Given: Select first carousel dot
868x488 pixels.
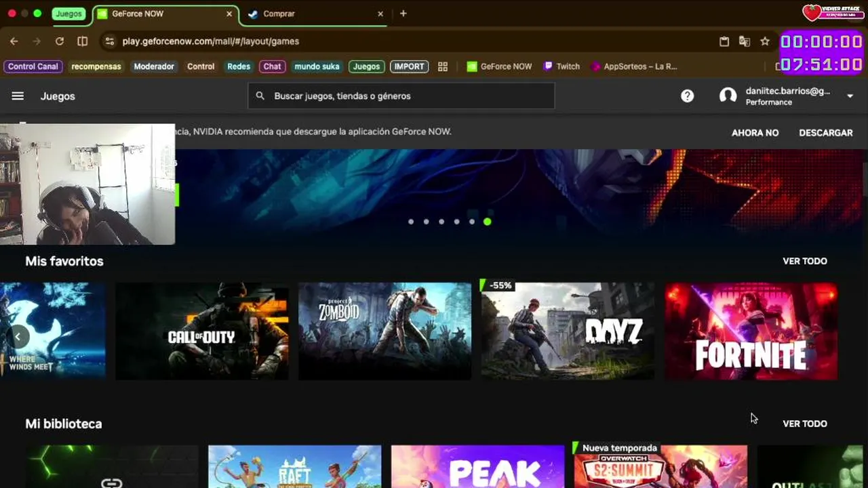Looking at the screenshot, I should click(411, 222).
